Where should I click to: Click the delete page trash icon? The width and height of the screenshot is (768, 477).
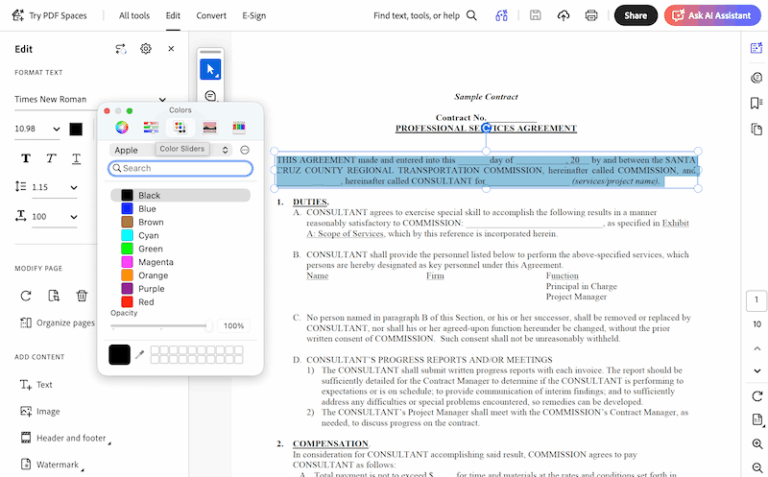click(82, 296)
